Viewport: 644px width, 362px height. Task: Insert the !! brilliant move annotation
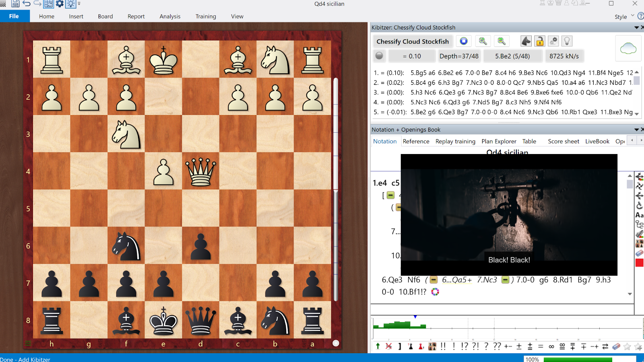click(x=443, y=346)
